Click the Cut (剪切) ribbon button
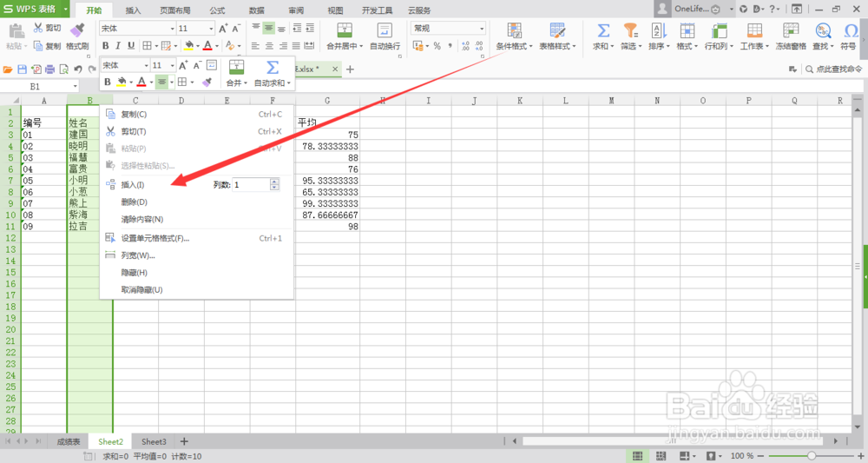Viewport: 868px width, 463px height. click(47, 29)
